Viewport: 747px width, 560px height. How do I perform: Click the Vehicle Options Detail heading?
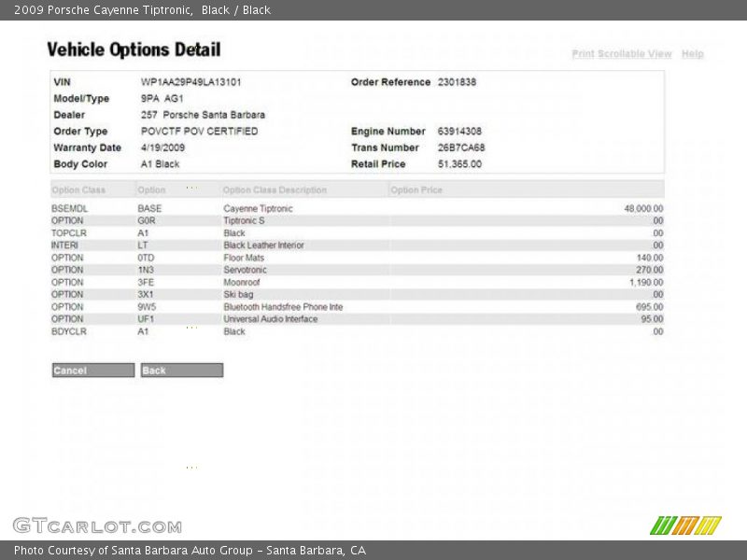click(x=134, y=49)
